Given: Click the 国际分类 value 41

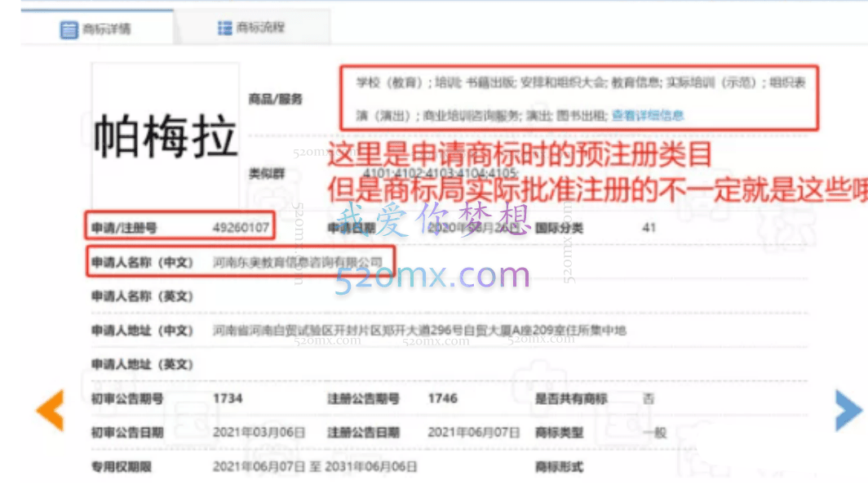Looking at the screenshot, I should tap(650, 229).
